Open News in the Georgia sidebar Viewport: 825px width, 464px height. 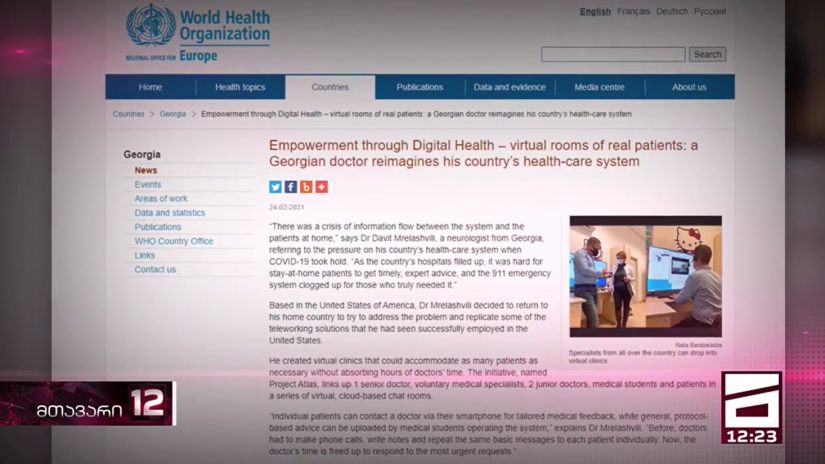(x=146, y=170)
